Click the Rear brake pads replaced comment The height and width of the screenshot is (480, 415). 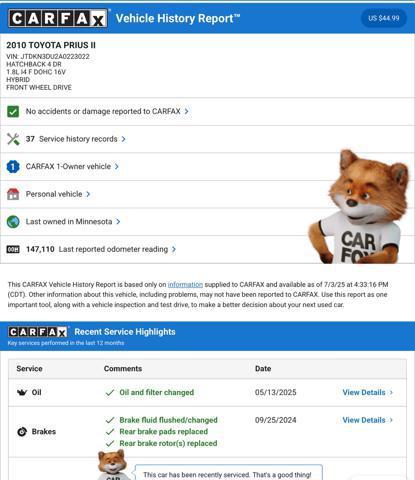tap(164, 432)
